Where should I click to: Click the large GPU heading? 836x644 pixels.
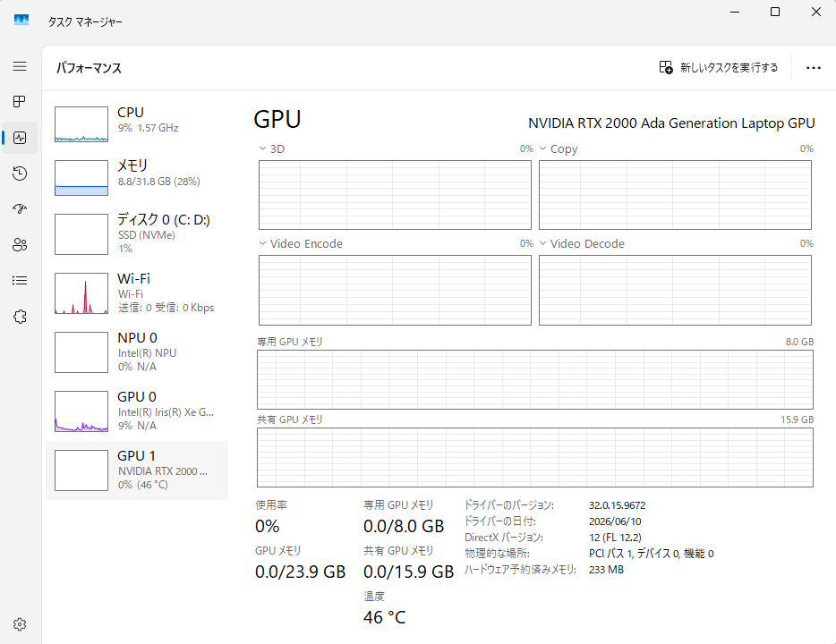pyautogui.click(x=277, y=119)
